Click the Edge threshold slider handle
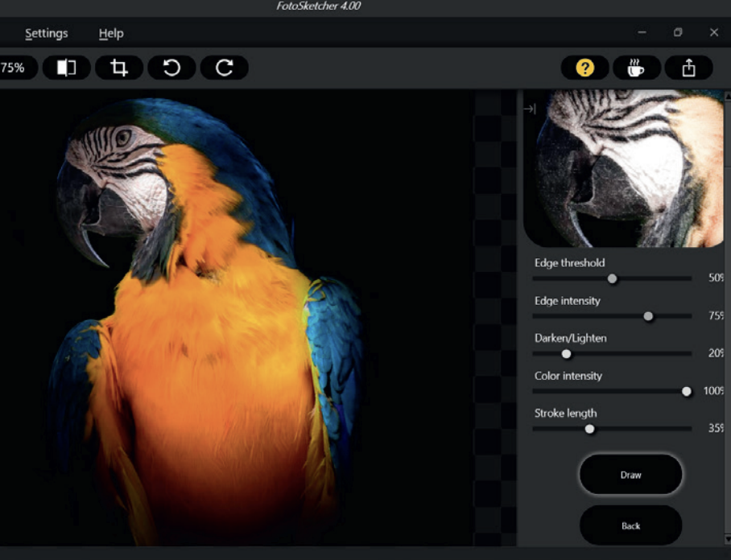Image resolution: width=731 pixels, height=560 pixels. point(613,278)
